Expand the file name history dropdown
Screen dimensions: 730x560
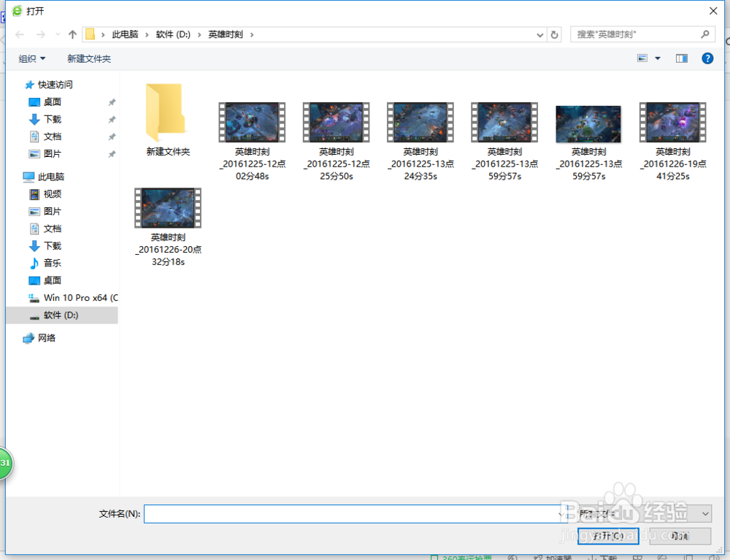(561, 514)
